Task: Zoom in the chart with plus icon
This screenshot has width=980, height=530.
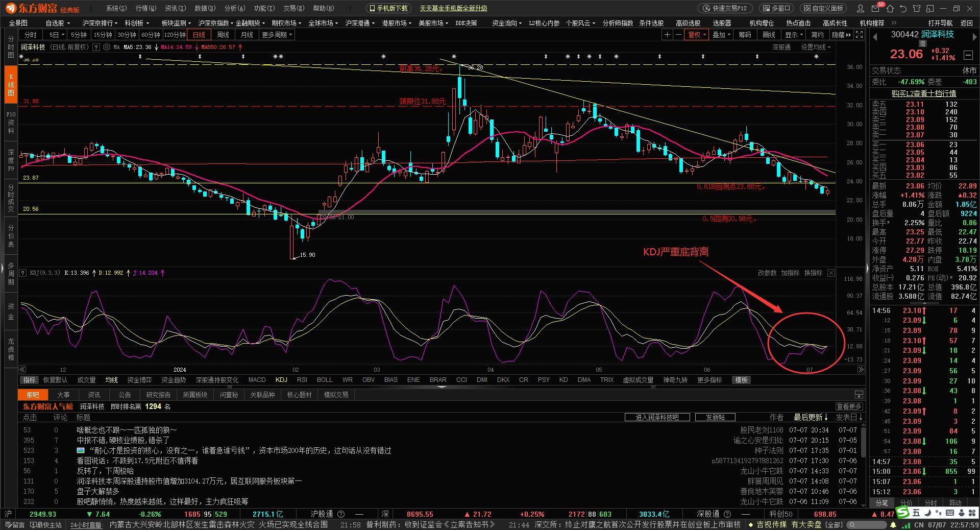Action: (667, 35)
